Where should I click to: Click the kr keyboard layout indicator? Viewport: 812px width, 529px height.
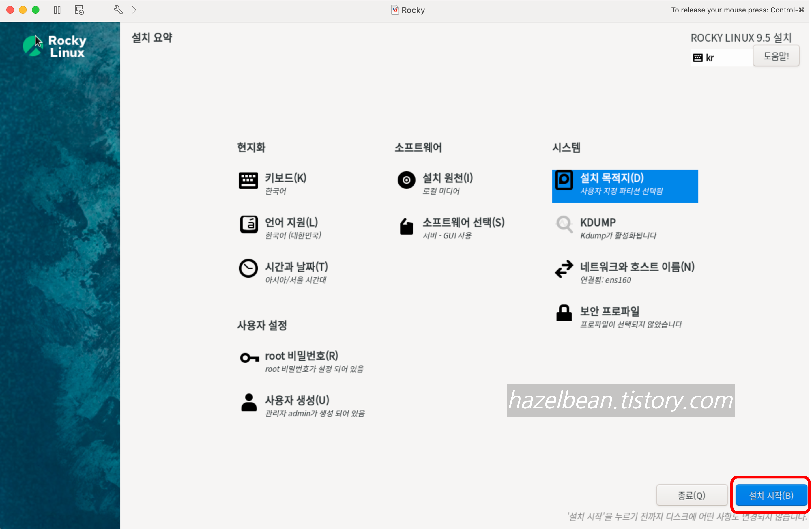click(x=722, y=58)
